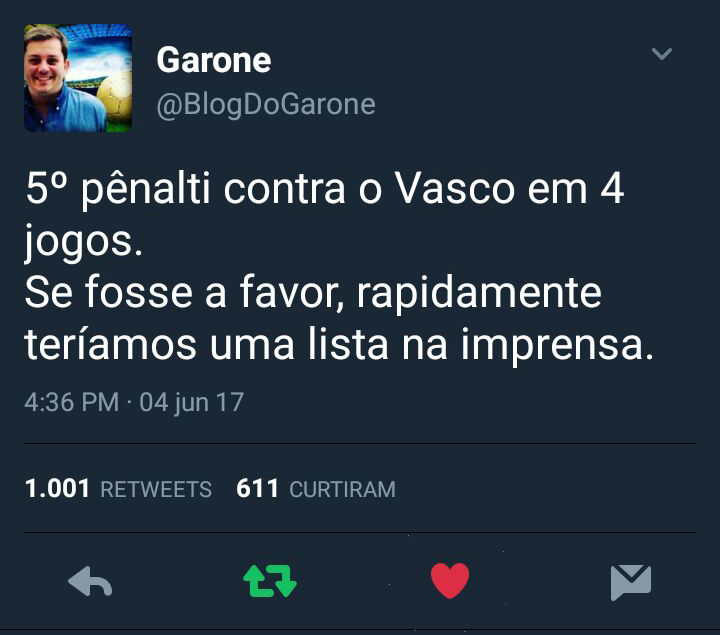Undo the green retweet on this tweet
720x635 pixels.
pyautogui.click(x=270, y=581)
